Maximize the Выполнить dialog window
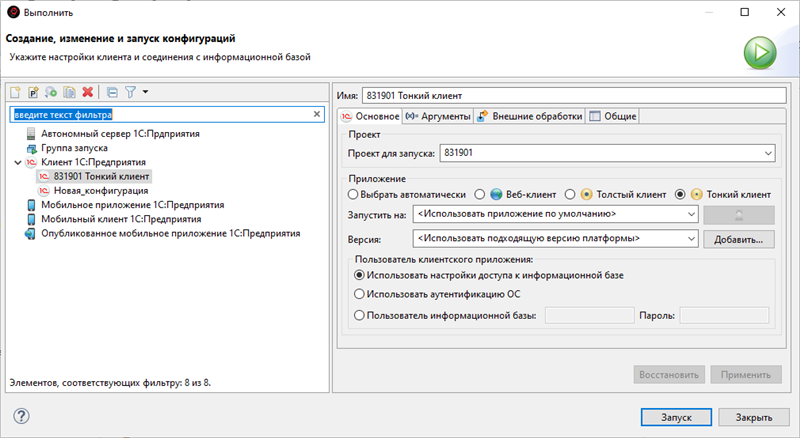This screenshot has width=800, height=438. 745,12
